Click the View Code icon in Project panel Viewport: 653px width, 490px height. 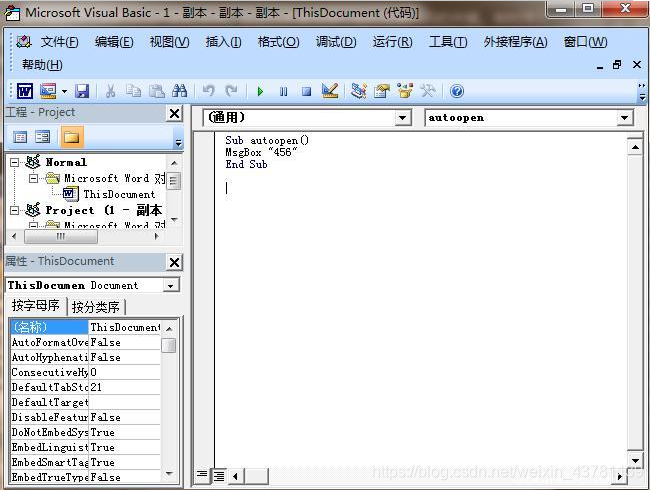[x=20, y=137]
